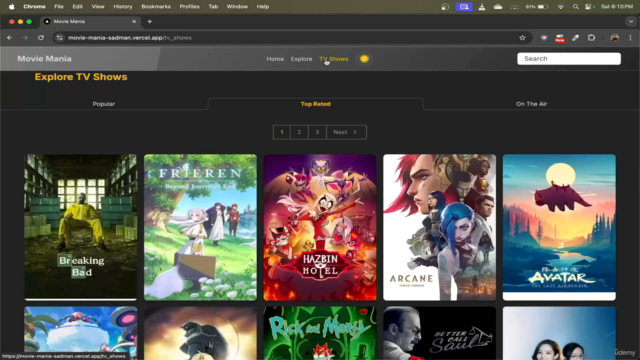Open the Edit menu
The height and width of the screenshot is (360, 640).
[78, 7]
